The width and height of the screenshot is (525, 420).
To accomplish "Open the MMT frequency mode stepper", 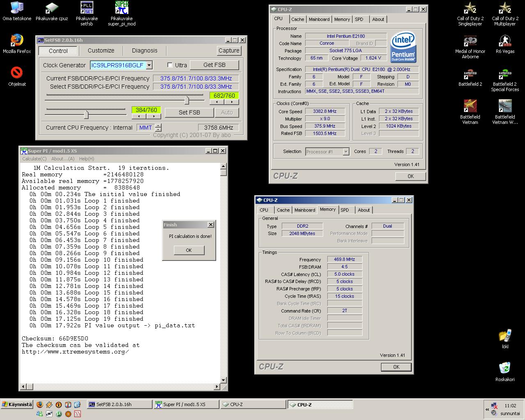I will (x=158, y=128).
